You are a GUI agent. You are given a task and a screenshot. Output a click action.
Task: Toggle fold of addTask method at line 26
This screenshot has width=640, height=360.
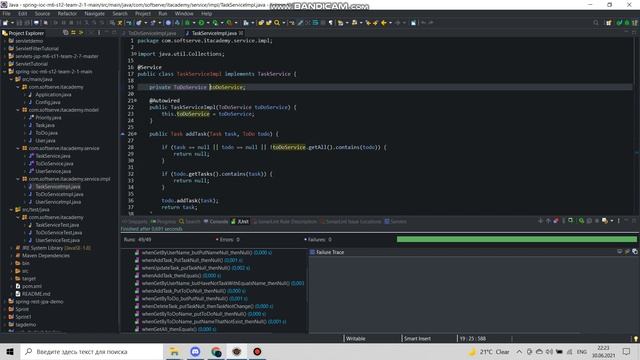(136, 134)
